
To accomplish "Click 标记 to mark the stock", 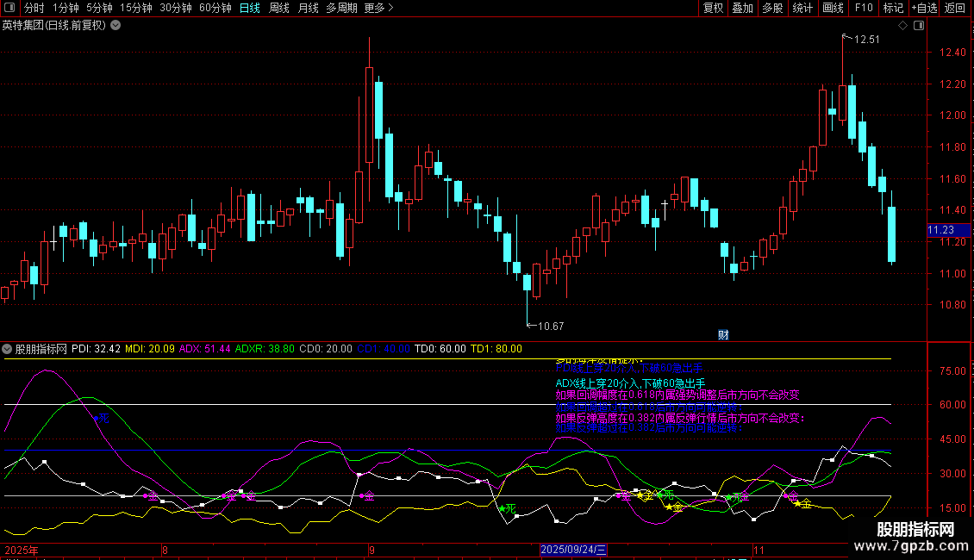I will (x=893, y=9).
